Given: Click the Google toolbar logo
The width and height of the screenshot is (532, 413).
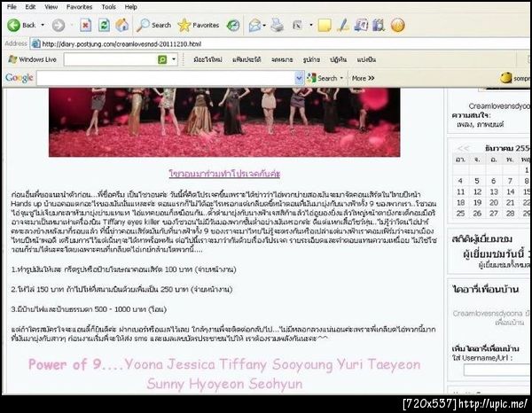Looking at the screenshot, I should [x=19, y=78].
